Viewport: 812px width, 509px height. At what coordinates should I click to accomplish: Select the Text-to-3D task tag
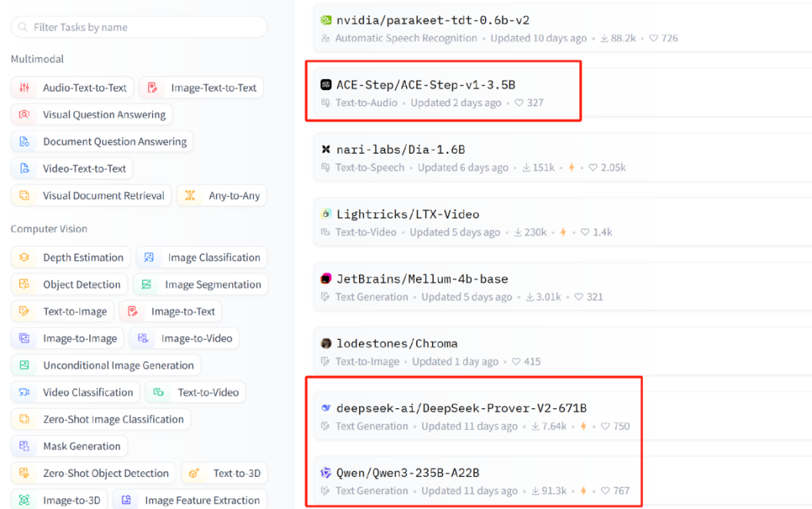[x=225, y=473]
